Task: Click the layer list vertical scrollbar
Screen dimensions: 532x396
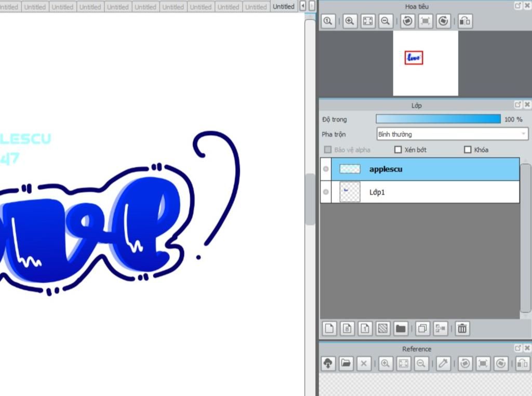Action: pos(526,238)
